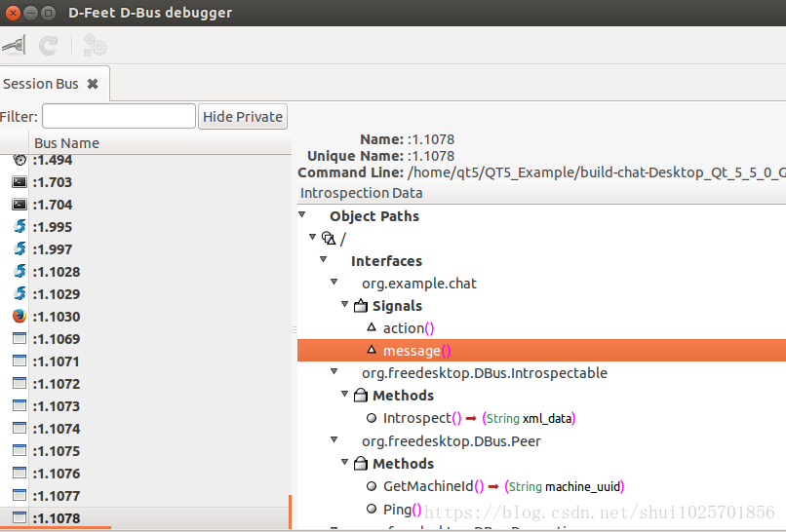The height and width of the screenshot is (532, 786).
Task: Click the blue swirl icon of :1.1029
Action: (20, 293)
